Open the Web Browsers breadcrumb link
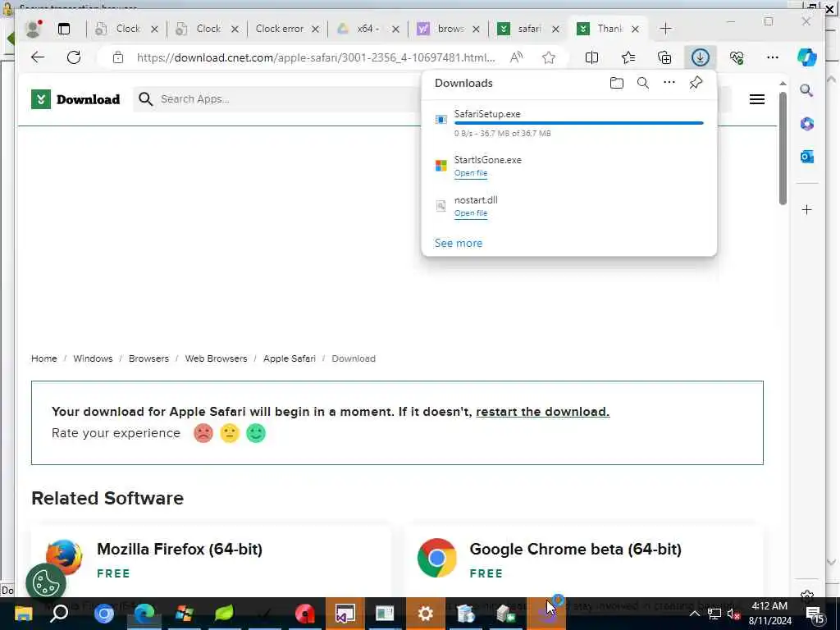This screenshot has height=630, width=840. pyautogui.click(x=216, y=358)
